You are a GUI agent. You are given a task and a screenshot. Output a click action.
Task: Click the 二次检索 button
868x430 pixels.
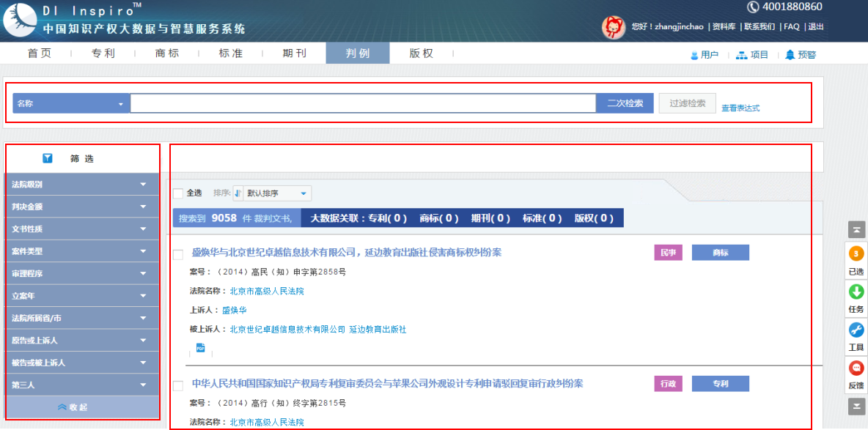pyautogui.click(x=625, y=103)
